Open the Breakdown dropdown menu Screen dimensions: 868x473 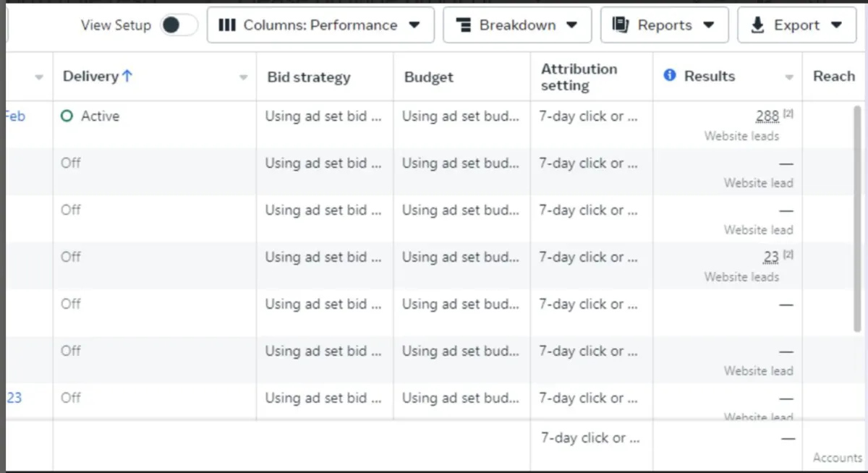coord(517,25)
